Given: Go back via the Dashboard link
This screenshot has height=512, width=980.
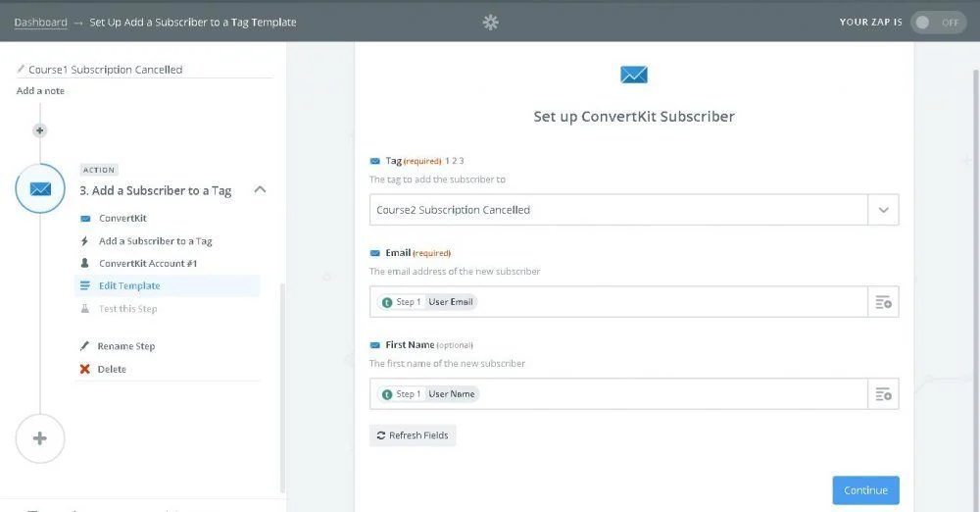Looking at the screenshot, I should pyautogui.click(x=40, y=22).
